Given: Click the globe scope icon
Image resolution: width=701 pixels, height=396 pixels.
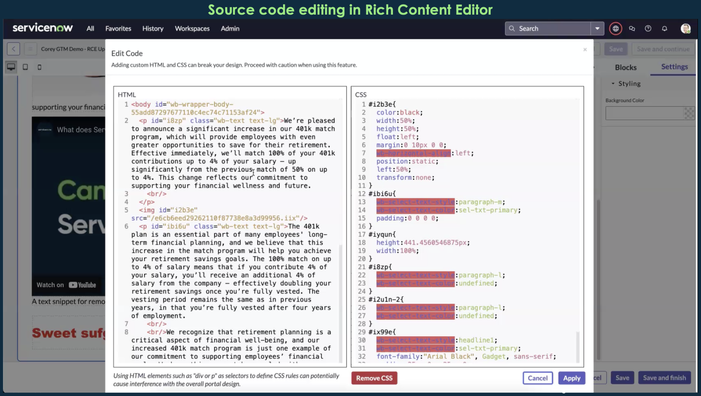Looking at the screenshot, I should pos(616,29).
